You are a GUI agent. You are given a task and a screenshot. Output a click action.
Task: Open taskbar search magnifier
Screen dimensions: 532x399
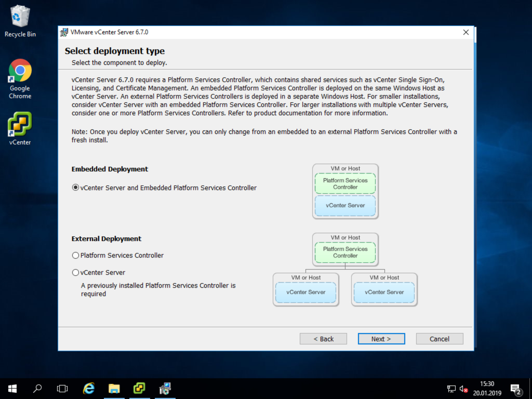coord(37,389)
